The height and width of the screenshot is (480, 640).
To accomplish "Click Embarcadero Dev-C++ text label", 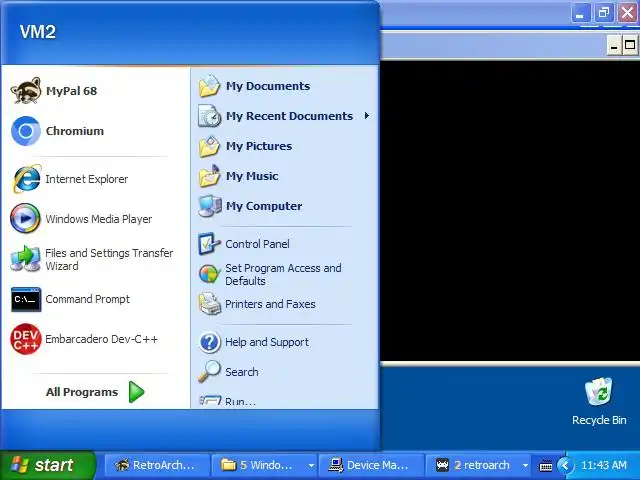I will point(101,339).
